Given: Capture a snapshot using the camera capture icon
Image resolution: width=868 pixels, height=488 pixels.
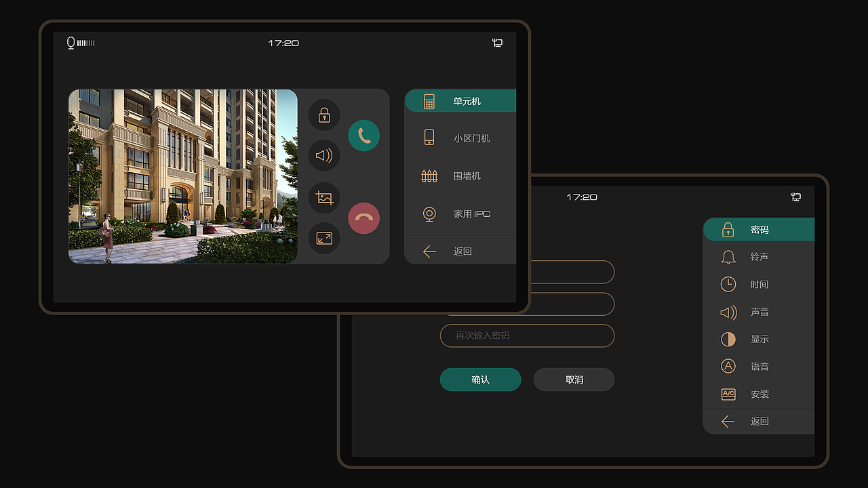Looking at the screenshot, I should [x=324, y=198].
